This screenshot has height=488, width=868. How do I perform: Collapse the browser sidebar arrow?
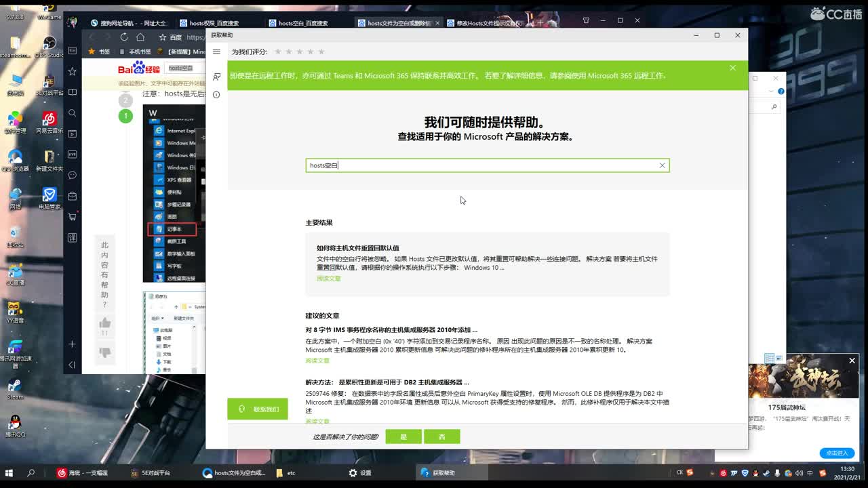(x=73, y=365)
